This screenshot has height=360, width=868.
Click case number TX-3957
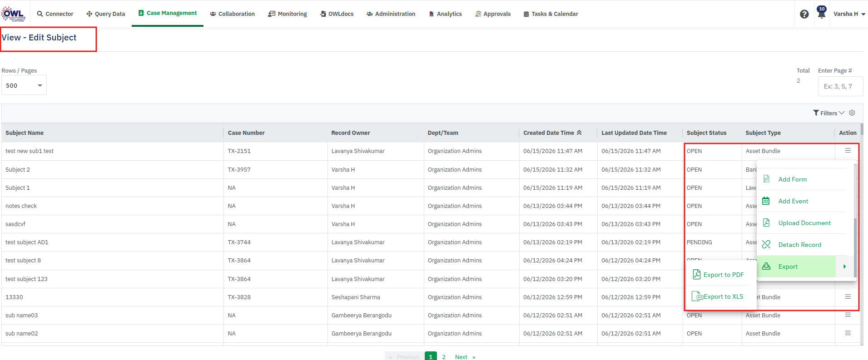239,170
